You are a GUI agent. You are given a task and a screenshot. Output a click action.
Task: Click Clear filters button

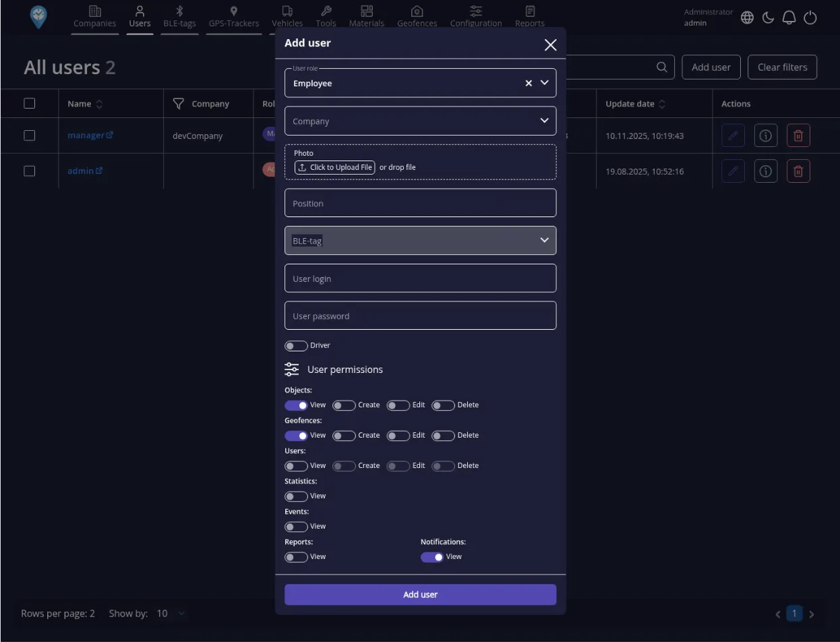(783, 67)
